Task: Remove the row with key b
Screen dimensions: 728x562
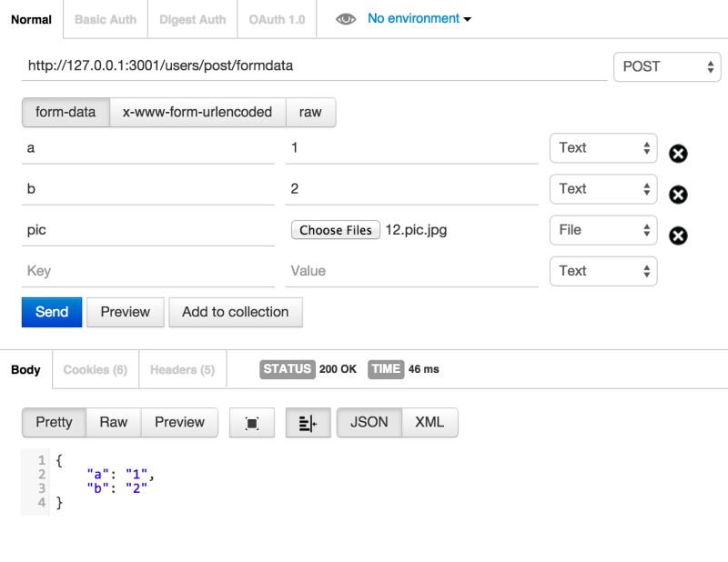Action: (678, 195)
